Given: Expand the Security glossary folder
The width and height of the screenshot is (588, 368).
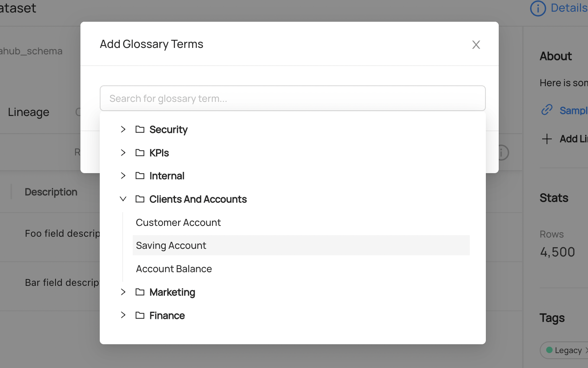Looking at the screenshot, I should 123,129.
